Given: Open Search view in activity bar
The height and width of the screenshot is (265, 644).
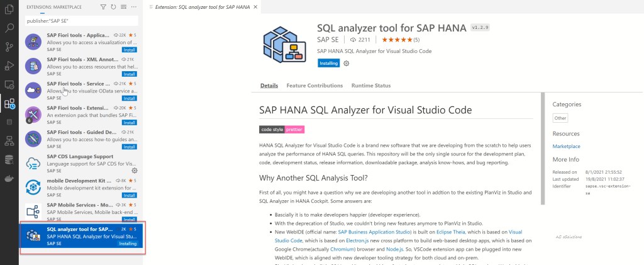Looking at the screenshot, I should click(x=9, y=28).
